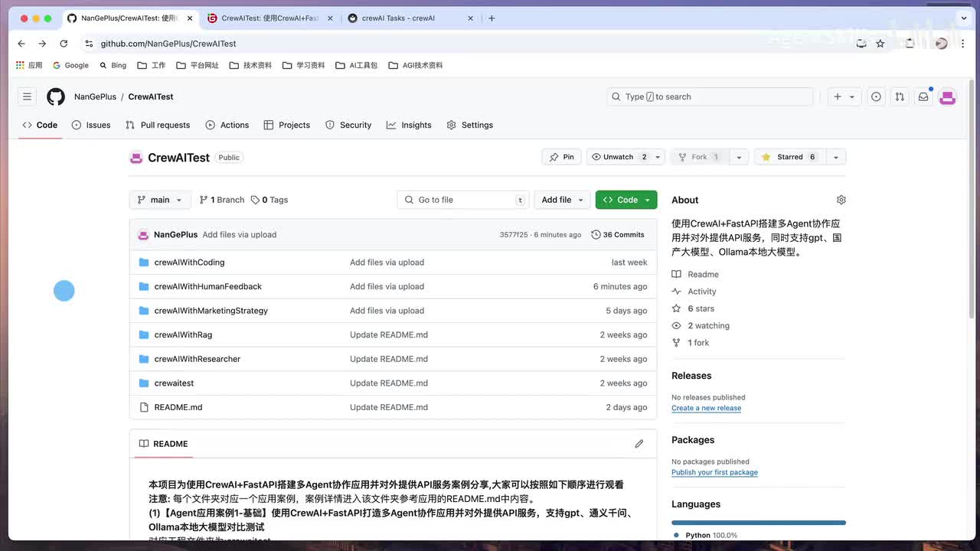The height and width of the screenshot is (551, 980).
Task: Expand the dropdown arrow next to Fork
Action: 738,157
